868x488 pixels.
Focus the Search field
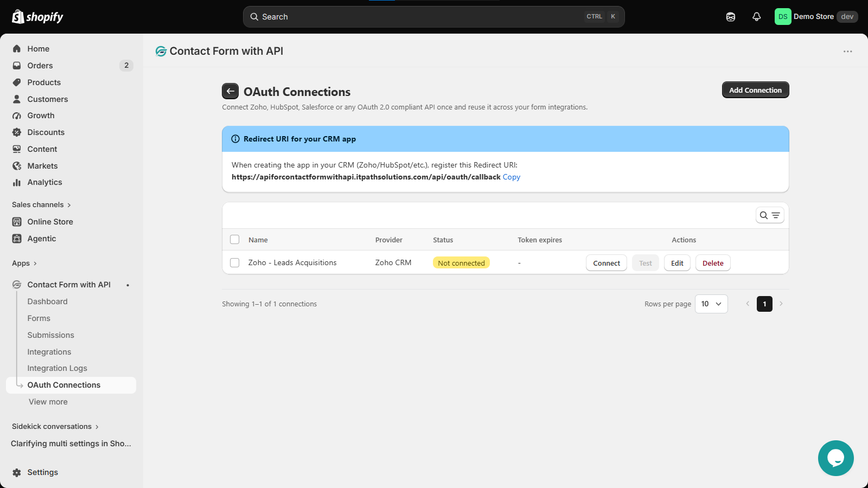[x=434, y=17]
